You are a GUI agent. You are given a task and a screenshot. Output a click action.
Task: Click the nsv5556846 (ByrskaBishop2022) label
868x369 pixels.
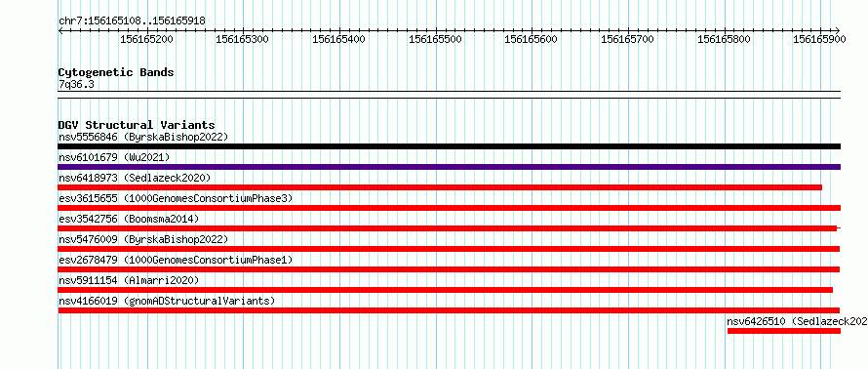[143, 137]
